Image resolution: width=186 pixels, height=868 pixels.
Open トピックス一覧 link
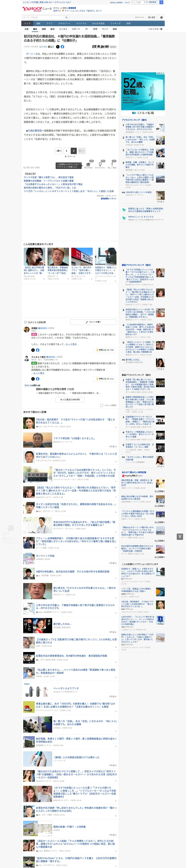tap(155, 29)
